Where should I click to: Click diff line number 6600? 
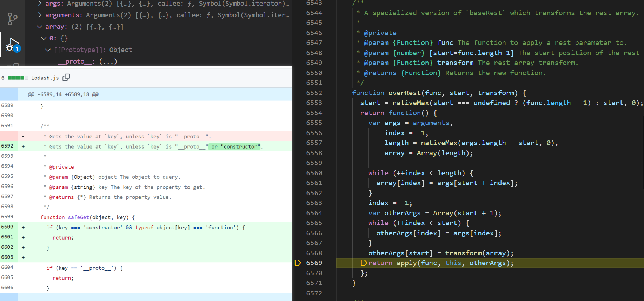(x=7, y=227)
